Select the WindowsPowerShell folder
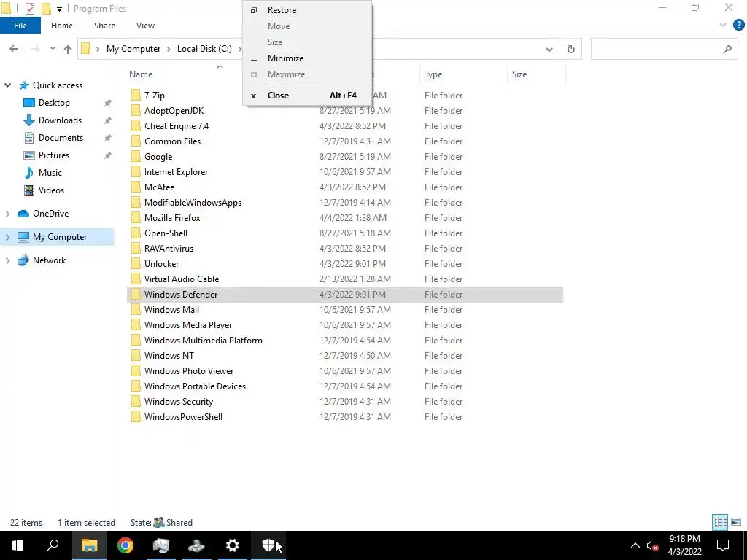The height and width of the screenshot is (560, 747). pos(183,416)
